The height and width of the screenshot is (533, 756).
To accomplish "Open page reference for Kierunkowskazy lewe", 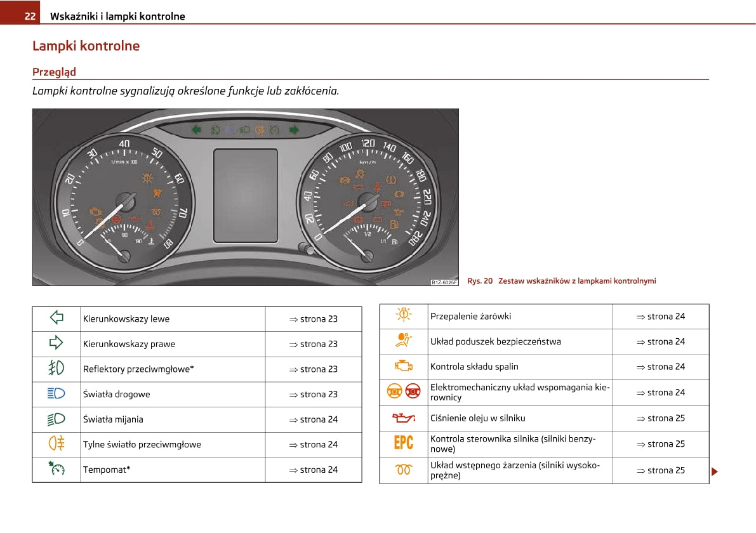I will pyautogui.click(x=314, y=319).
